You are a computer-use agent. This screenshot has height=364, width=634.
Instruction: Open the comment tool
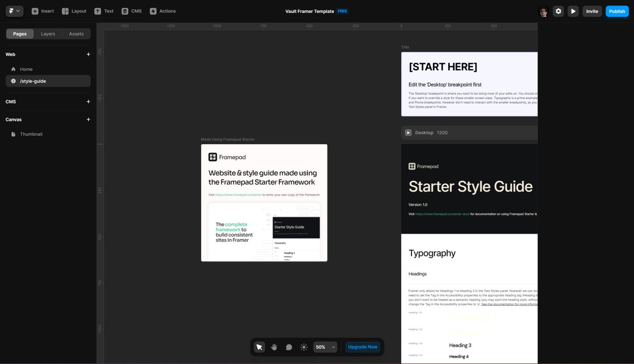pos(289,347)
